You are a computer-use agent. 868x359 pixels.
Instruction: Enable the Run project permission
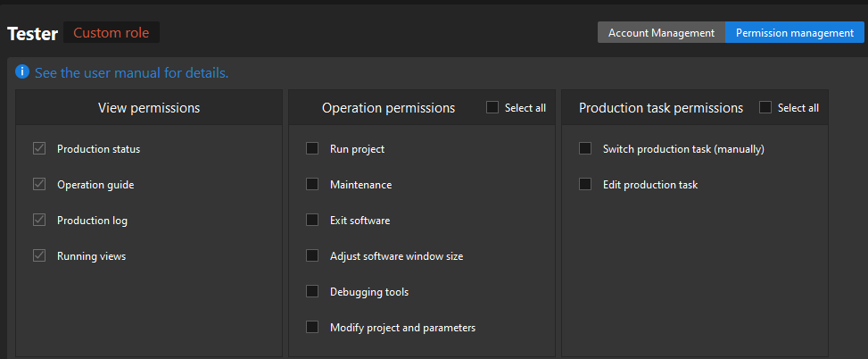(x=312, y=149)
